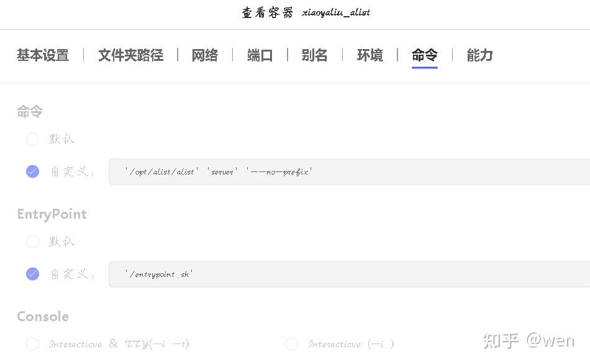Switch to the 端口 tab

260,55
